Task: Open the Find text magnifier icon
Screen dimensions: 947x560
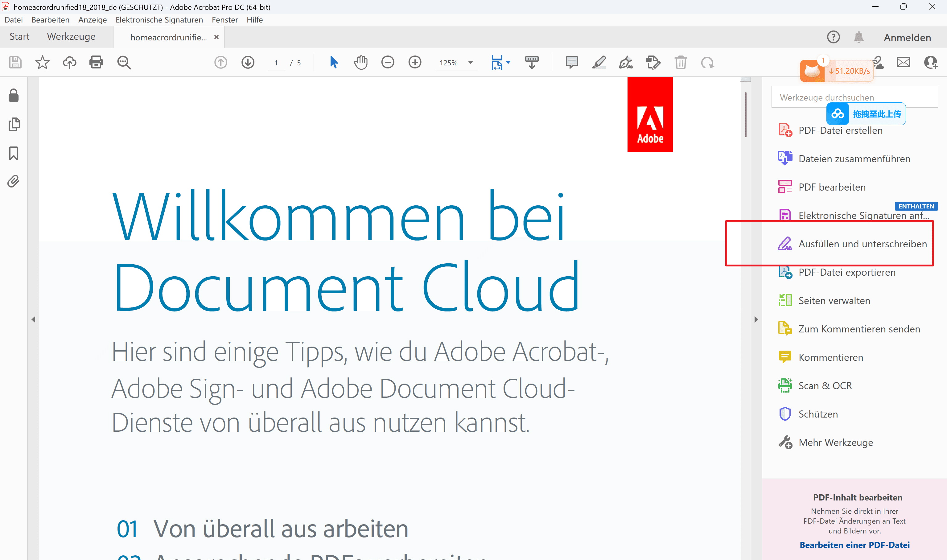Action: click(124, 62)
